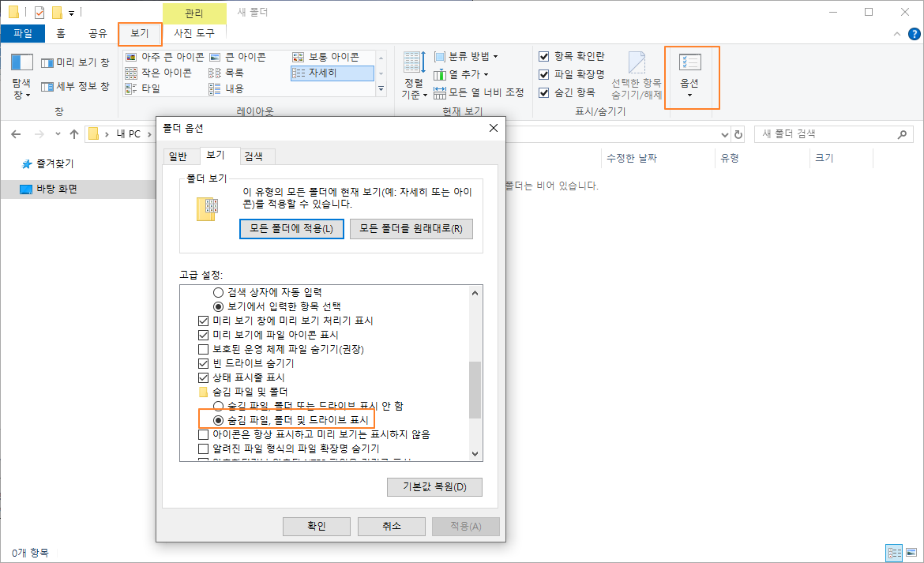Screen dimensions: 924x563
Task: Expand the layout gallery with its arrow
Action: pyautogui.click(x=380, y=89)
